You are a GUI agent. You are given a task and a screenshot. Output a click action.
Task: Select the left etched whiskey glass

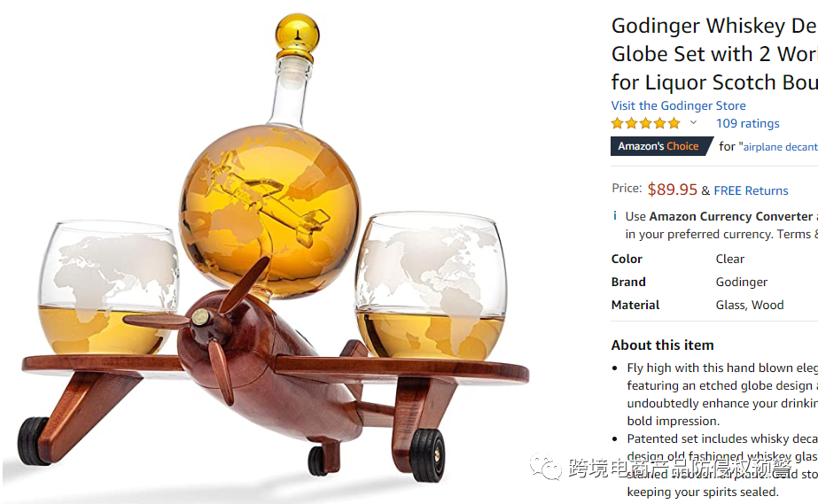click(x=108, y=288)
